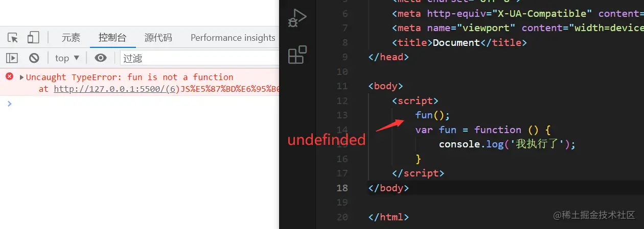Toggle the device toolbar emulation
644x229 pixels.
pos(33,38)
